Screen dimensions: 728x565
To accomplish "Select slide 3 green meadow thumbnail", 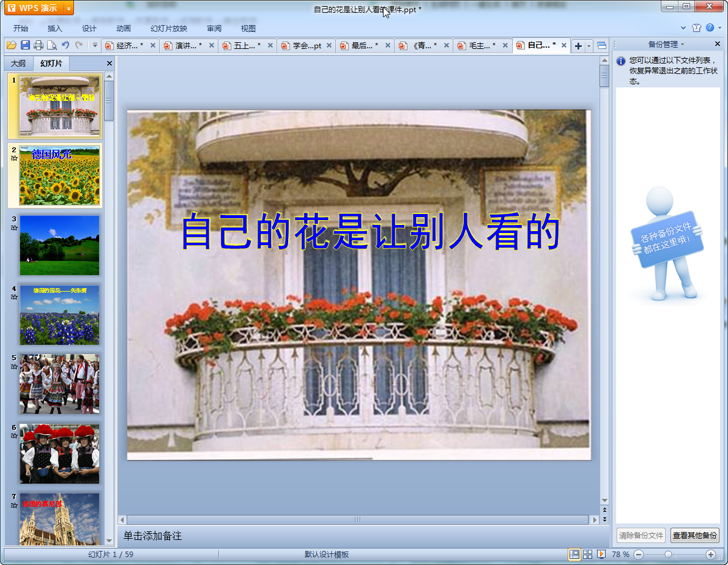I will point(59,245).
